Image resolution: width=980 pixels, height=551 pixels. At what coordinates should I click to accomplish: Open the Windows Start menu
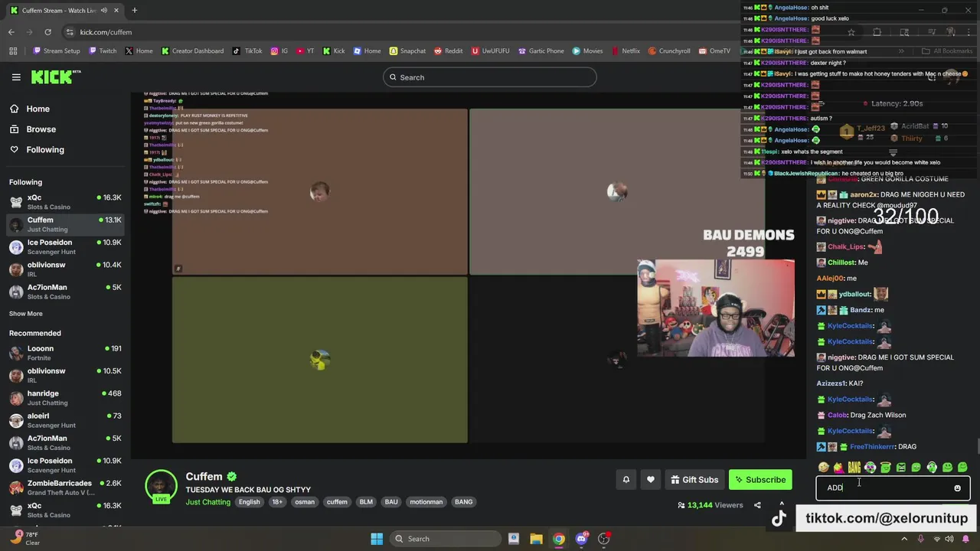377,539
